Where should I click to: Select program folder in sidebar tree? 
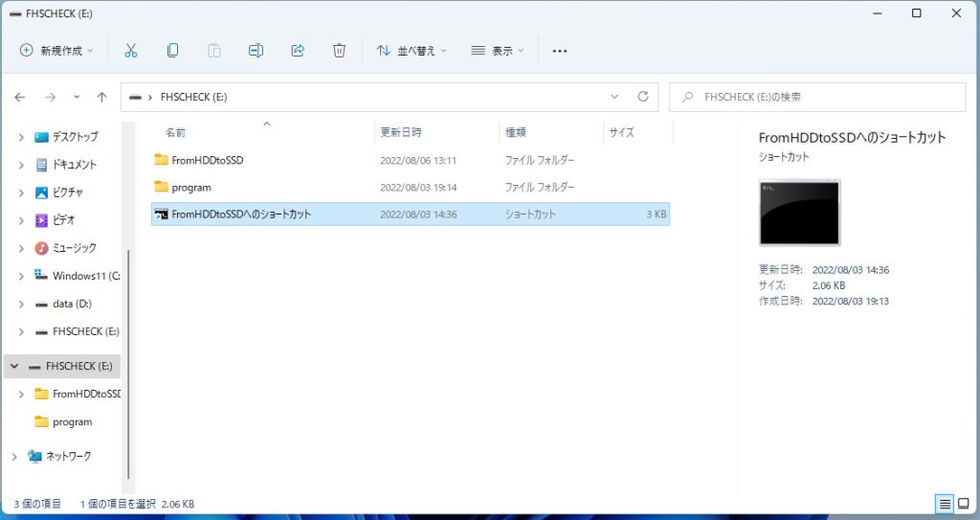[73, 422]
